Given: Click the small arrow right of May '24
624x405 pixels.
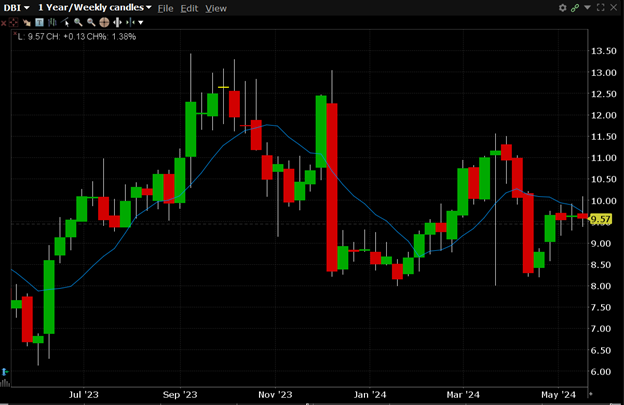Looking at the screenshot, I should (591, 394).
